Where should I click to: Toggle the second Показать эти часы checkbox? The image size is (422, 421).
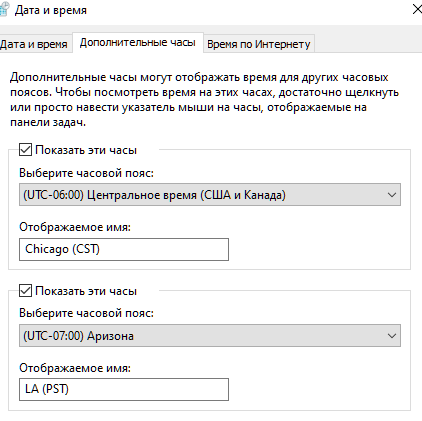click(25, 290)
